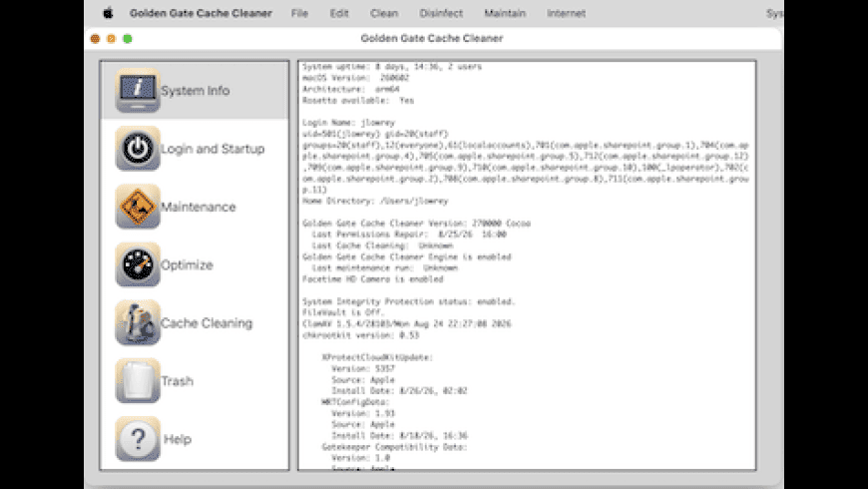The width and height of the screenshot is (868, 489).
Task: Click the Rosetta available line
Action: coord(358,100)
